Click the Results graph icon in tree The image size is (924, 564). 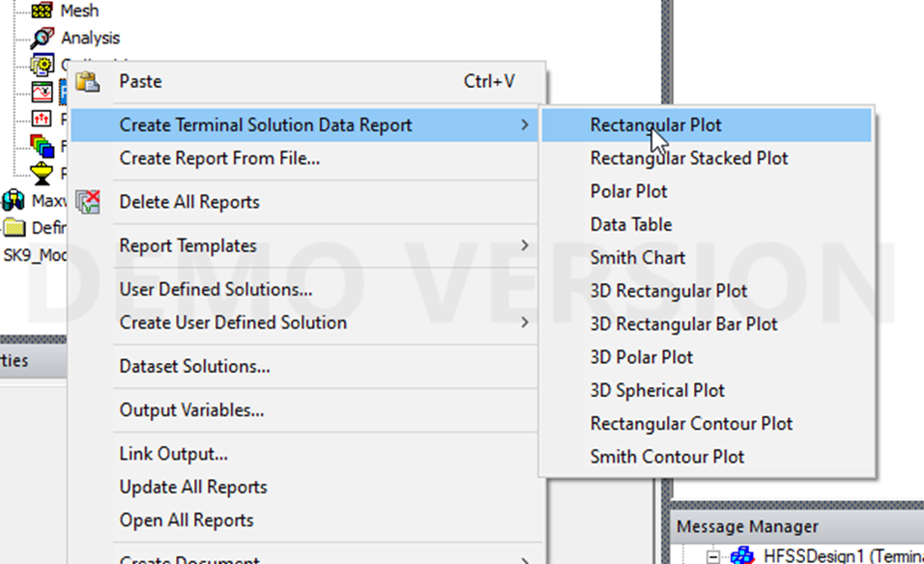pyautogui.click(x=42, y=93)
